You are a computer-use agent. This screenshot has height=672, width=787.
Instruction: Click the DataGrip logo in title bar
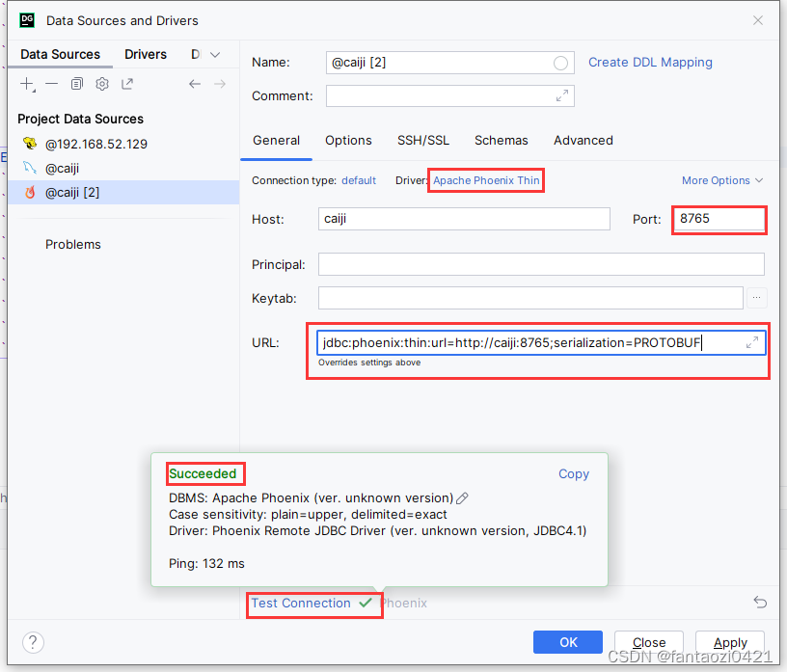pos(27,20)
